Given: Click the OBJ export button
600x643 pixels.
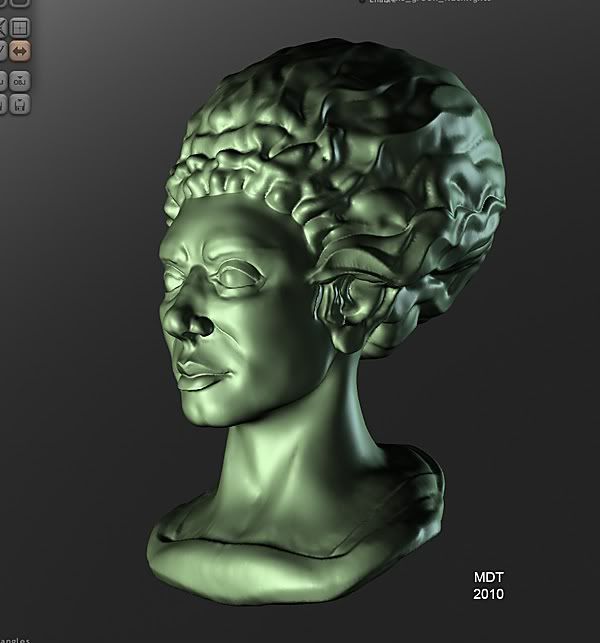Looking at the screenshot, I should 19,81.
